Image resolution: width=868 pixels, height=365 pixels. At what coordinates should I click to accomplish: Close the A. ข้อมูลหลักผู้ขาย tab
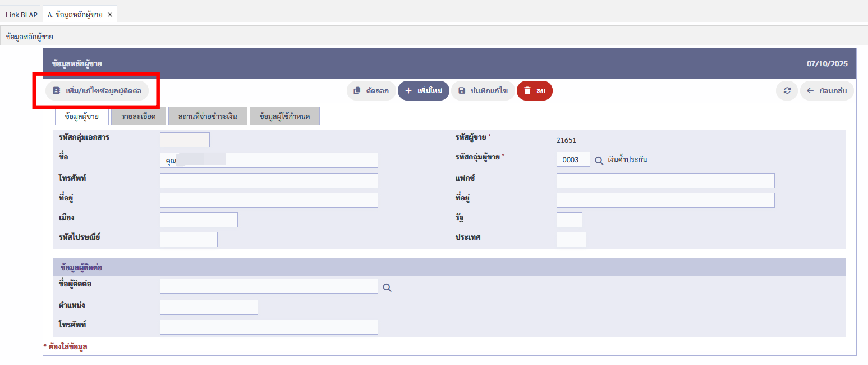(x=110, y=15)
